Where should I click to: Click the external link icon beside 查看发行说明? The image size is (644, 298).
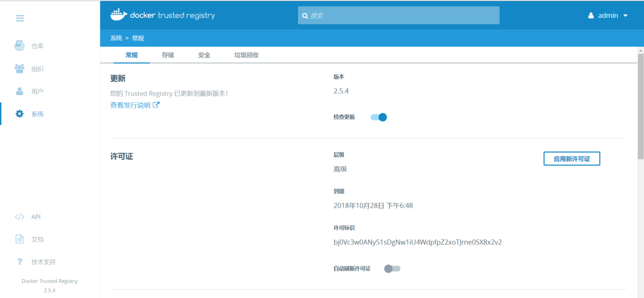click(x=156, y=105)
